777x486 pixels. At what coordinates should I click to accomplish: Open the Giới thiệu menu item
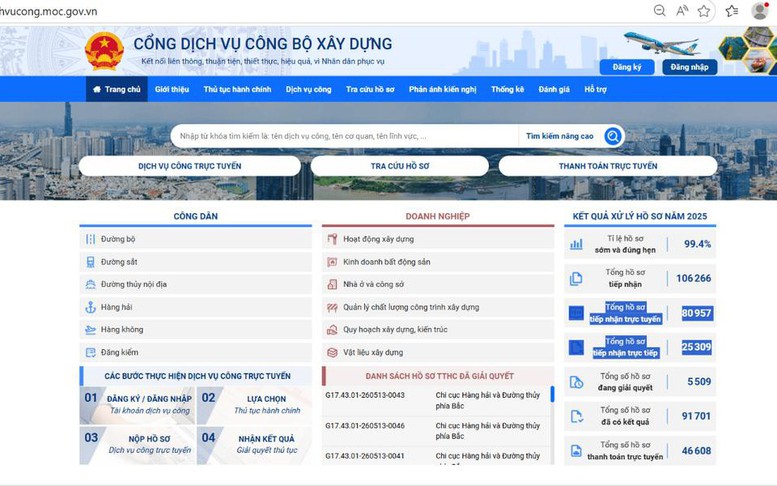[x=172, y=89]
